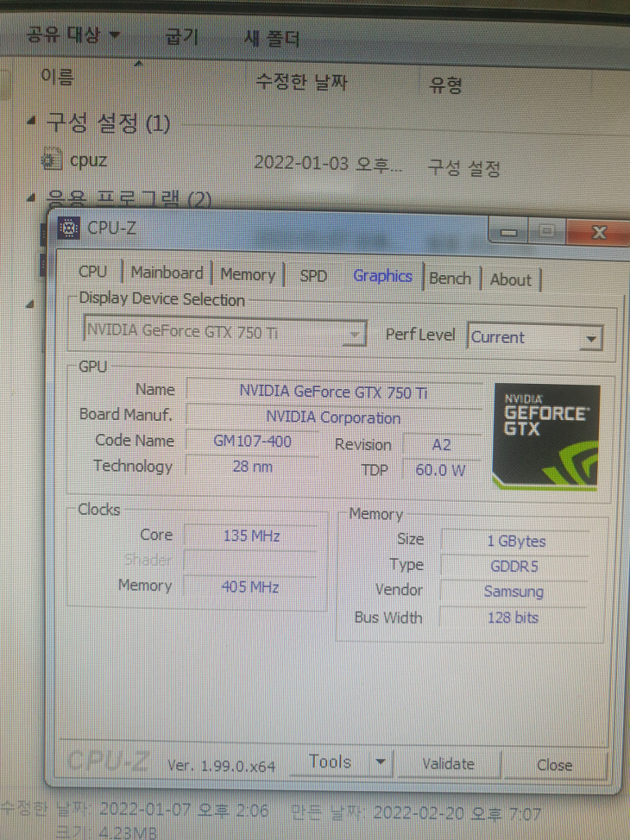Screen dimensions: 630x840
Task: Select the cpuz config file icon in Explorer
Action: pos(51,160)
